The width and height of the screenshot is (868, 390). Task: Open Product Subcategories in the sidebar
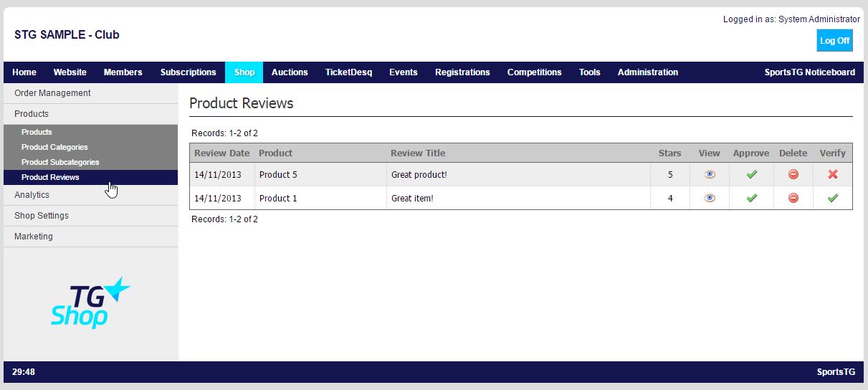tap(91, 162)
